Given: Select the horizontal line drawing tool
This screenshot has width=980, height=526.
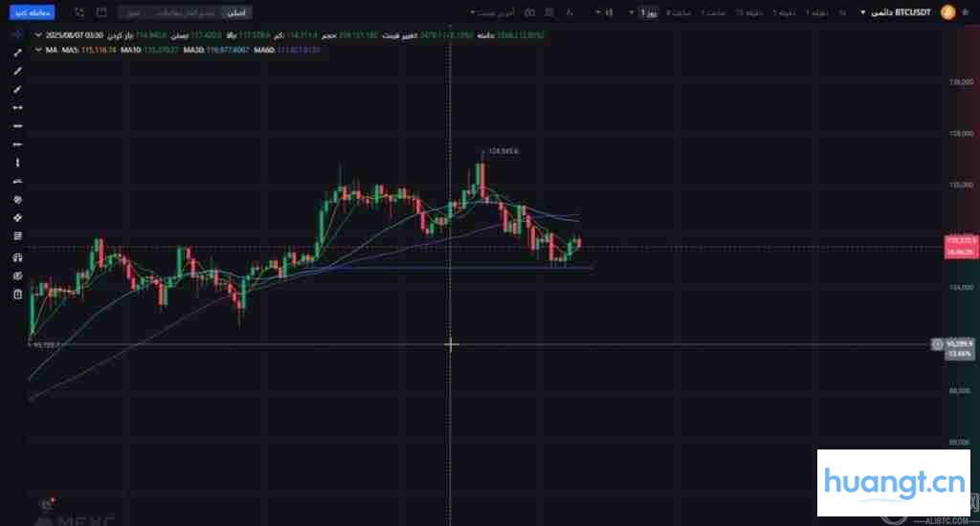Looking at the screenshot, I should pyautogui.click(x=17, y=126).
